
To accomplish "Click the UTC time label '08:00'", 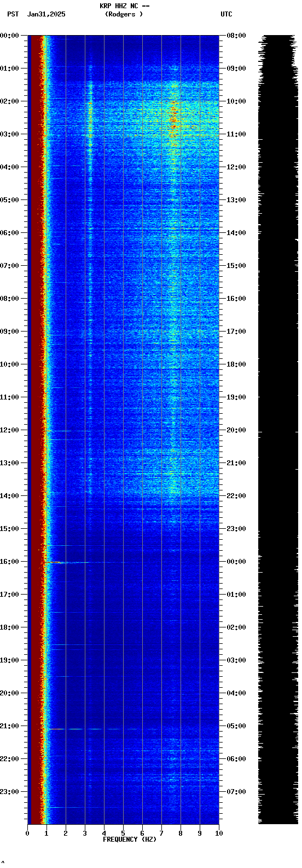I will pos(236,36).
